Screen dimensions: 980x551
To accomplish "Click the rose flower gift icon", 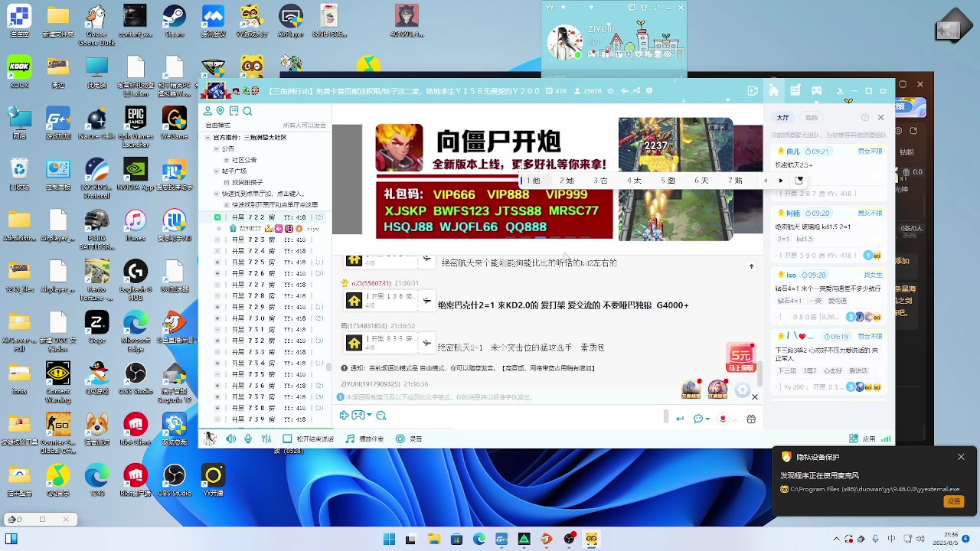I will click(724, 419).
